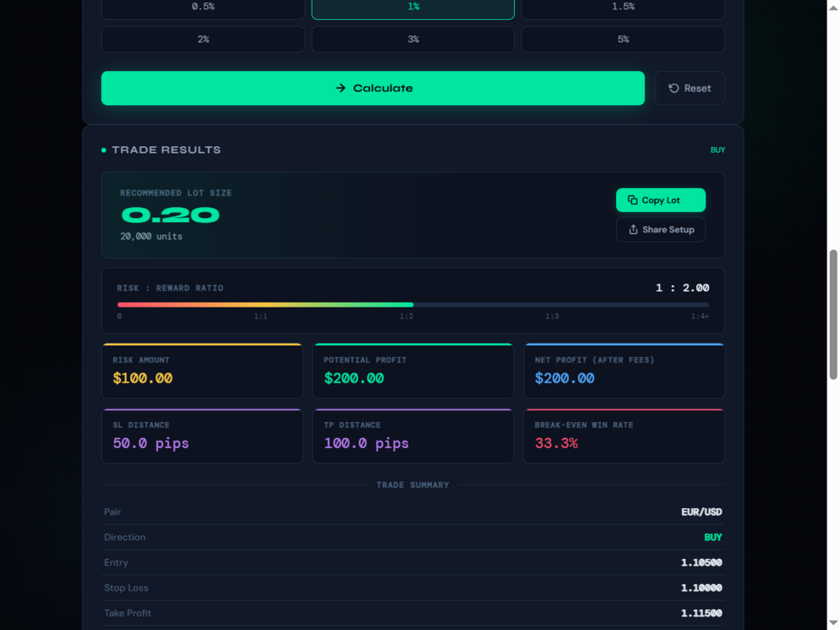Click the net profit after fees value
Viewport: 840px width, 630px height.
[x=565, y=379]
